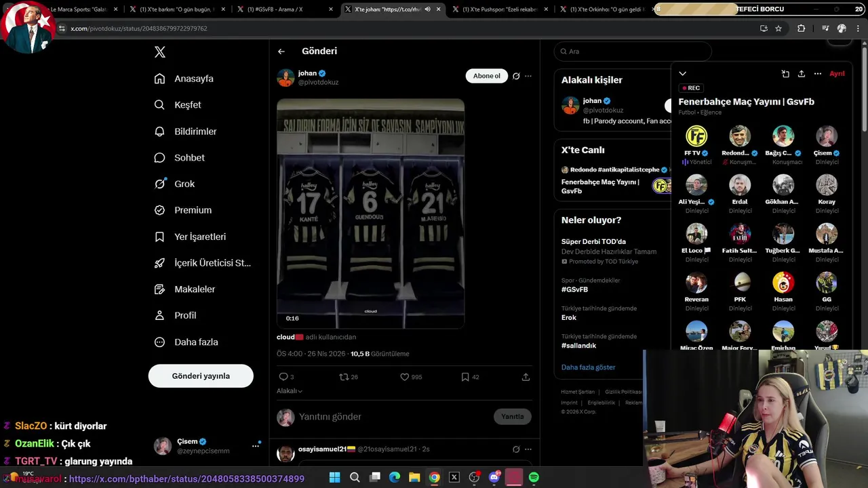Open Keşfet in the sidebar
Image resolution: width=868 pixels, height=488 pixels.
point(178,105)
